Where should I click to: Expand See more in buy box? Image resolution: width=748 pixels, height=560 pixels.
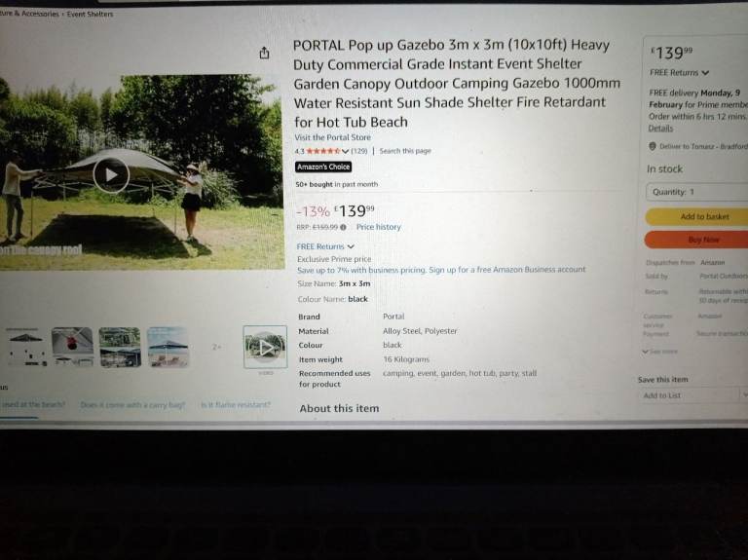(x=659, y=352)
